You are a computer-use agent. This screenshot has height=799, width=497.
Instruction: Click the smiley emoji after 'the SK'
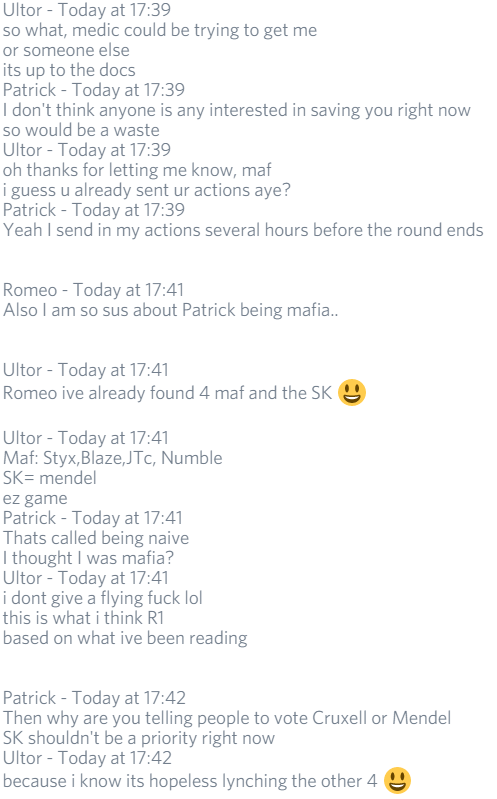(352, 392)
